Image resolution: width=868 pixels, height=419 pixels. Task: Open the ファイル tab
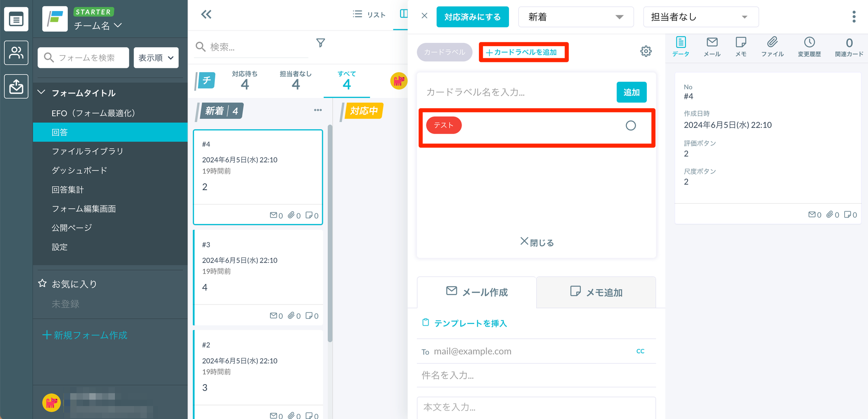click(772, 47)
